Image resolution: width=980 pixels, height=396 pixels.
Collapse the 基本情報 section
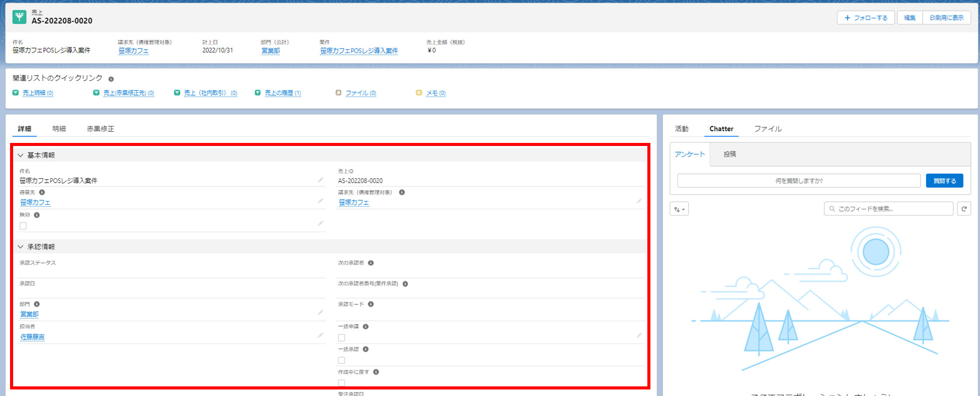tap(21, 155)
